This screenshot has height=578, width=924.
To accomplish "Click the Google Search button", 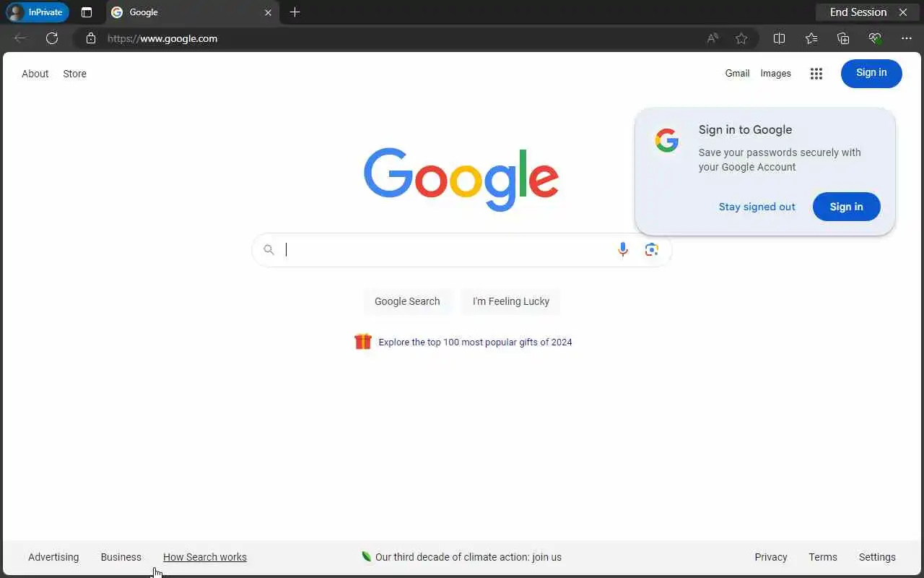I will pos(407,301).
